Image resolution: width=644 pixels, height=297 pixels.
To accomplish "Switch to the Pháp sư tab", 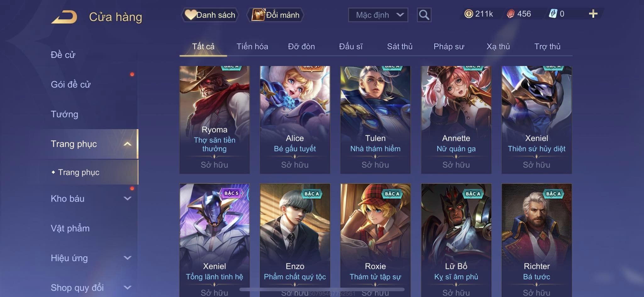I will tap(449, 46).
